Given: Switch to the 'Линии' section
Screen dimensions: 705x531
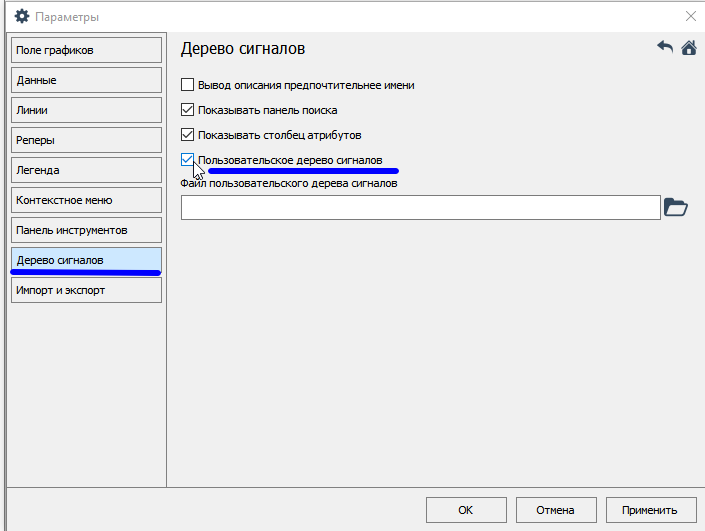Looking at the screenshot, I should click(x=85, y=110).
